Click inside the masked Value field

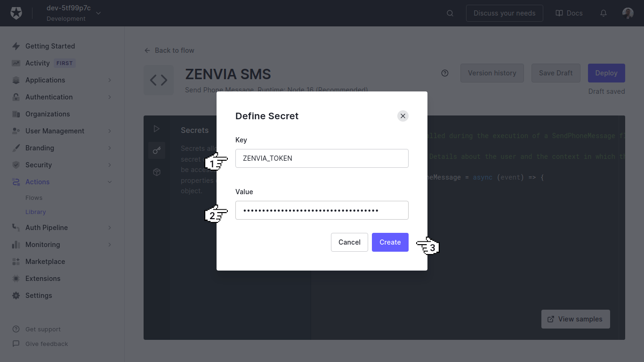pyautogui.click(x=322, y=210)
